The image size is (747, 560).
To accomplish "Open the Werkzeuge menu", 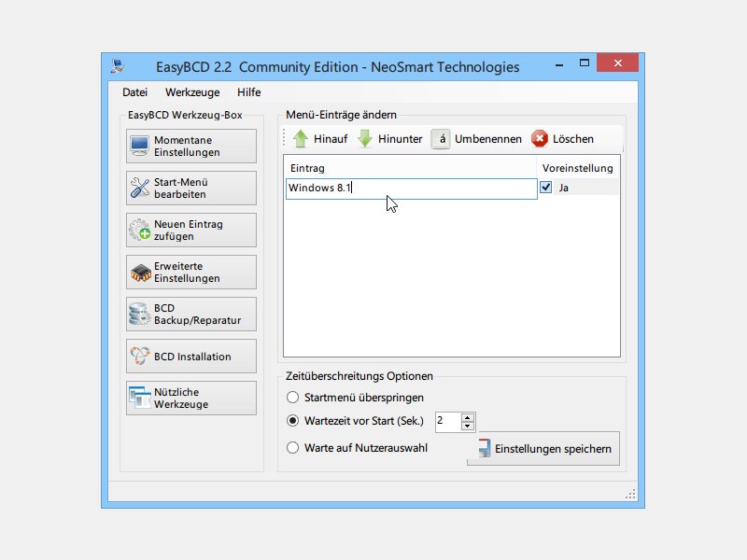I will tap(192, 92).
